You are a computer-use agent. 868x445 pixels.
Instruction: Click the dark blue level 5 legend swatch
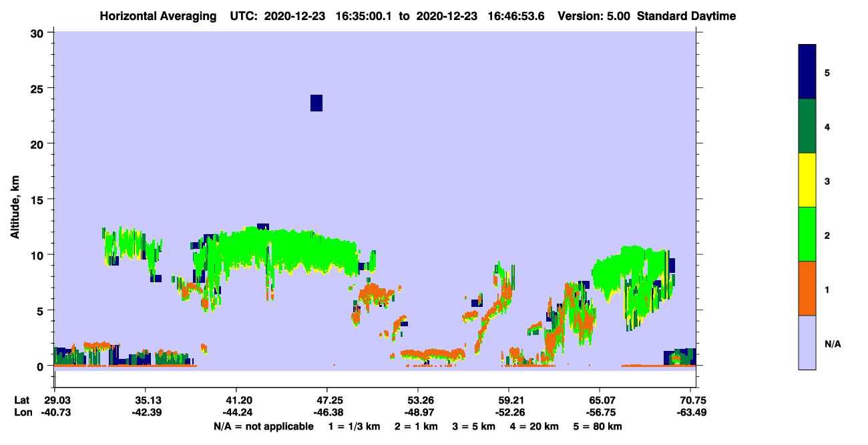click(807, 72)
